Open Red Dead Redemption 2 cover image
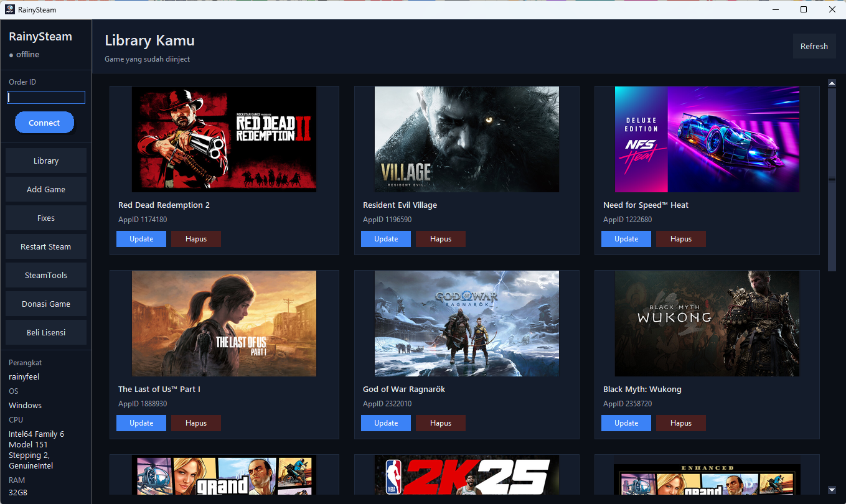This screenshot has height=504, width=846. [x=224, y=139]
